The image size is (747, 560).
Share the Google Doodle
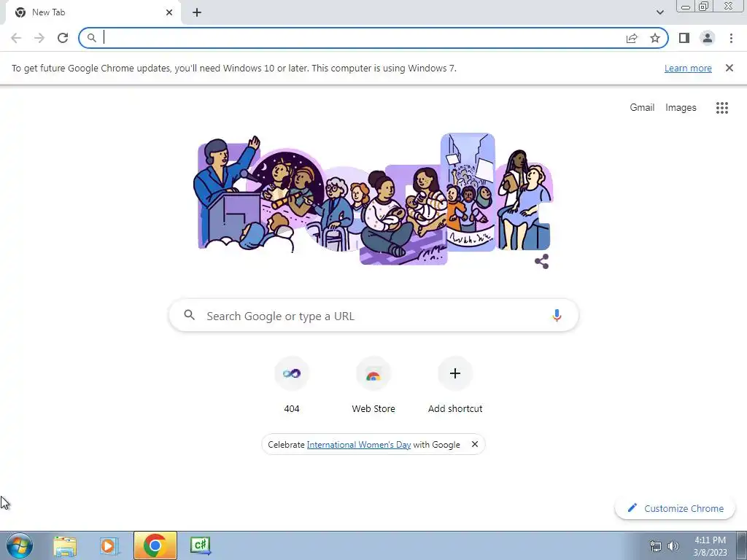point(542,262)
